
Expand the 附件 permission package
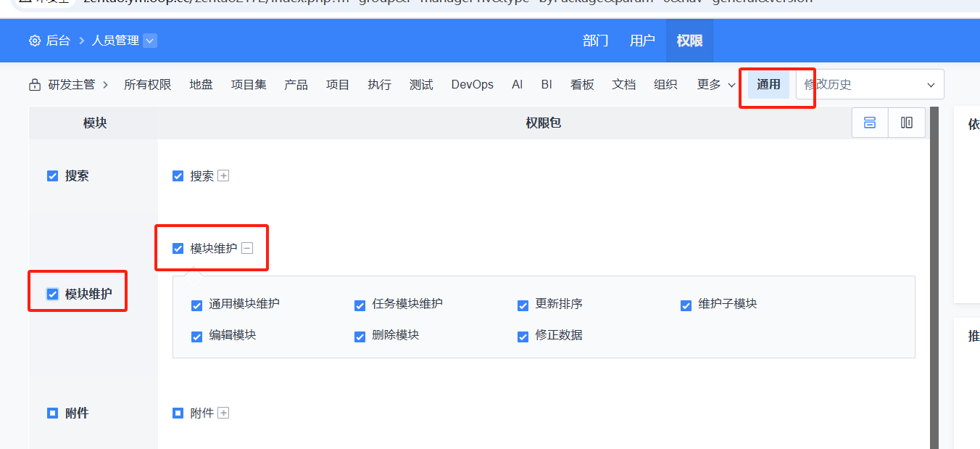(x=223, y=412)
